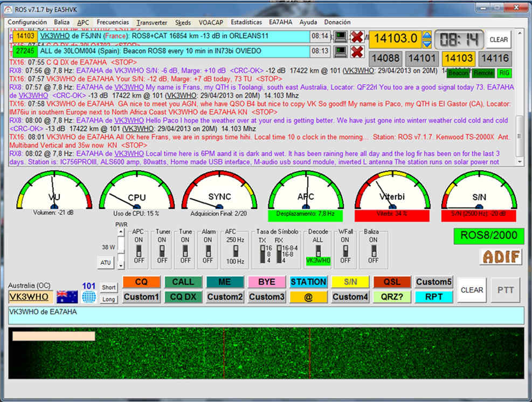Image resolution: width=532 pixels, height=402 pixels.
Task: Click the PWR slider down arrow
Action: pyautogui.click(x=121, y=265)
